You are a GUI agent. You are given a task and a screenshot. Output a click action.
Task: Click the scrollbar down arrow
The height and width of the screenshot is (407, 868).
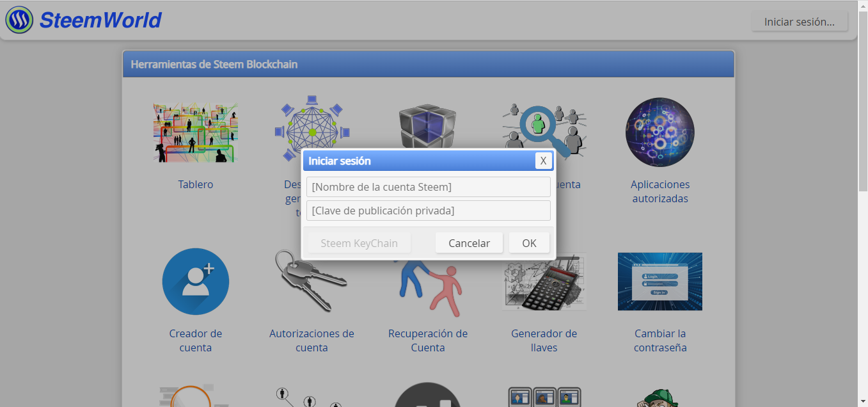pos(862,401)
